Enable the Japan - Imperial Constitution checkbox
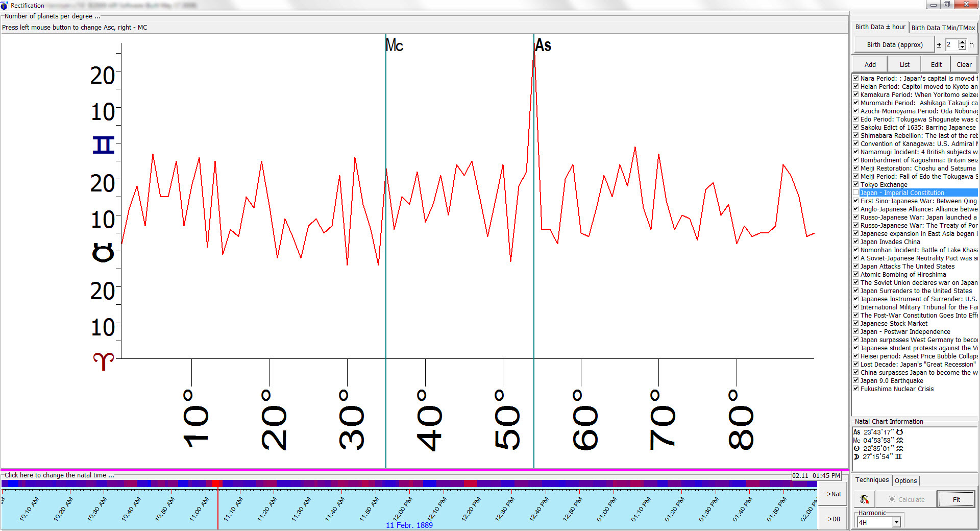 pyautogui.click(x=856, y=192)
